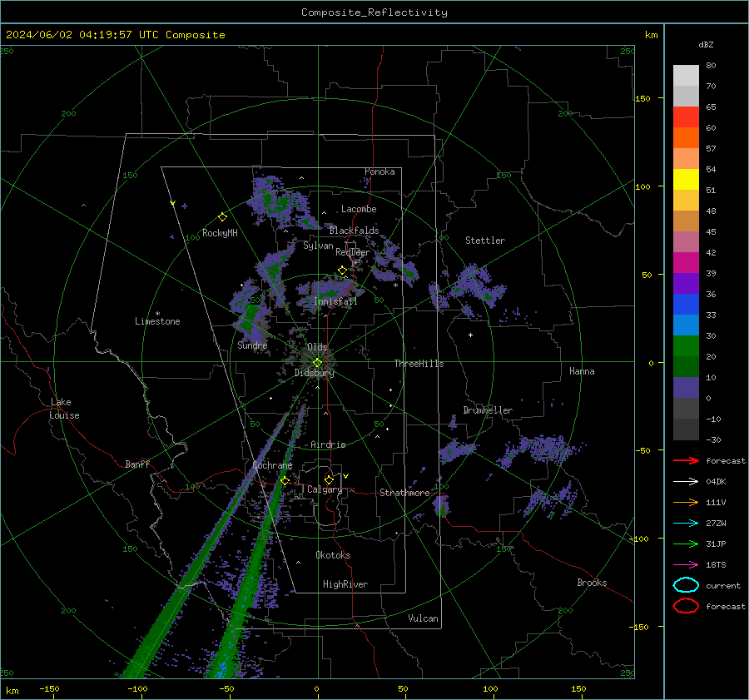Viewport: 749px width, 700px height.
Task: Click the Composite_Reflectivity title
Action: [x=374, y=12]
